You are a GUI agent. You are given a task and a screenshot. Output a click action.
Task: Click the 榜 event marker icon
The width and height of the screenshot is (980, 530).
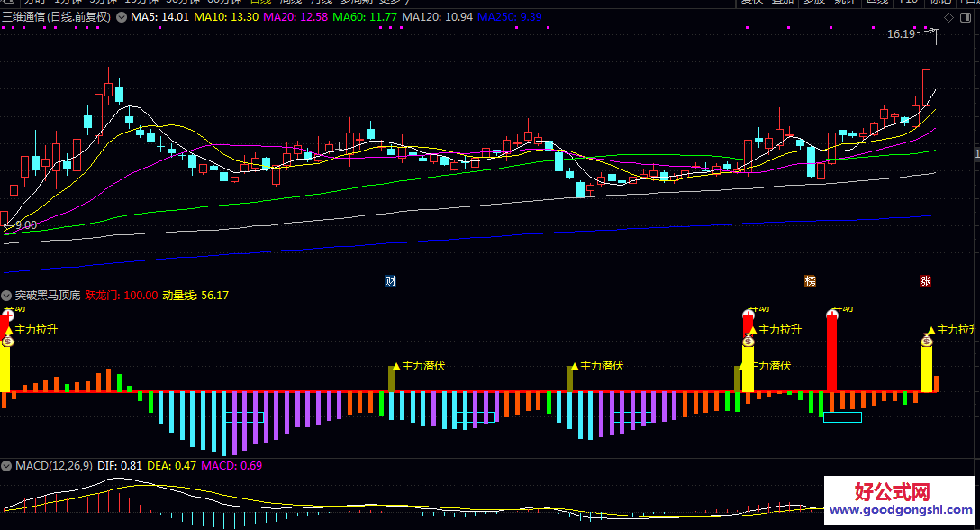[810, 280]
